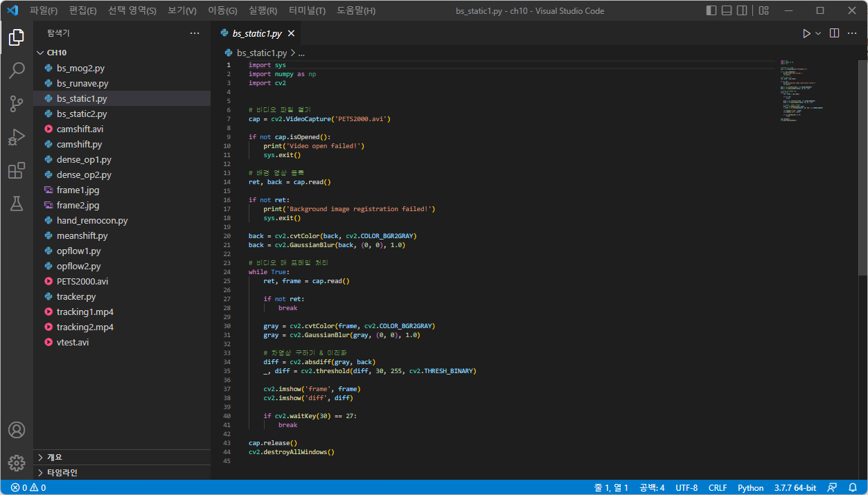Open the Explorer view in activity bar
Image resolution: width=868 pixels, height=495 pixels.
tap(17, 37)
